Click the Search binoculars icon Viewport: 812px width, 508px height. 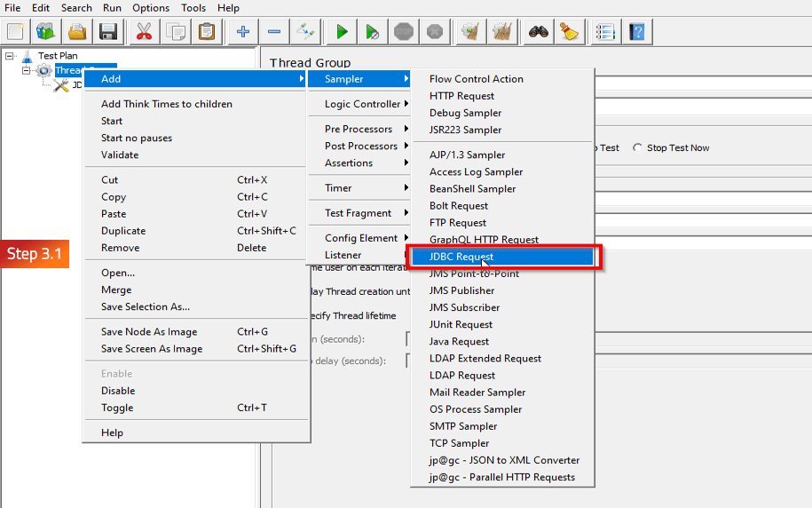coord(538,32)
